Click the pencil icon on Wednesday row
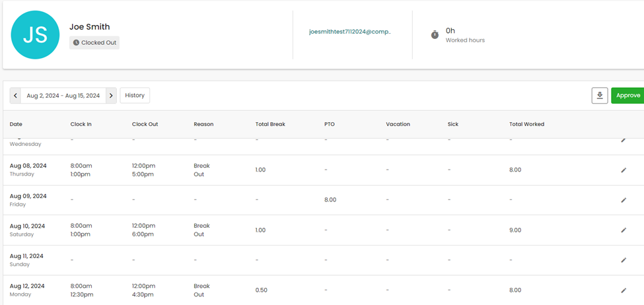 [624, 140]
